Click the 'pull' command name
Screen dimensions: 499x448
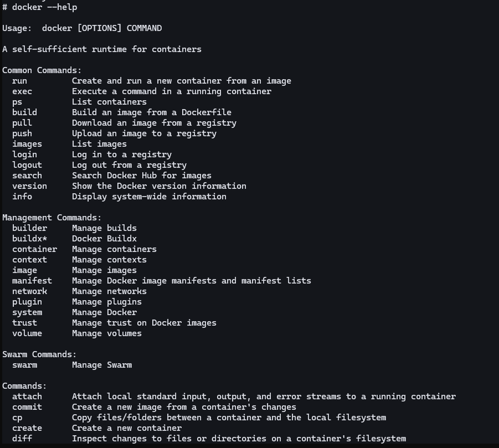tap(22, 123)
